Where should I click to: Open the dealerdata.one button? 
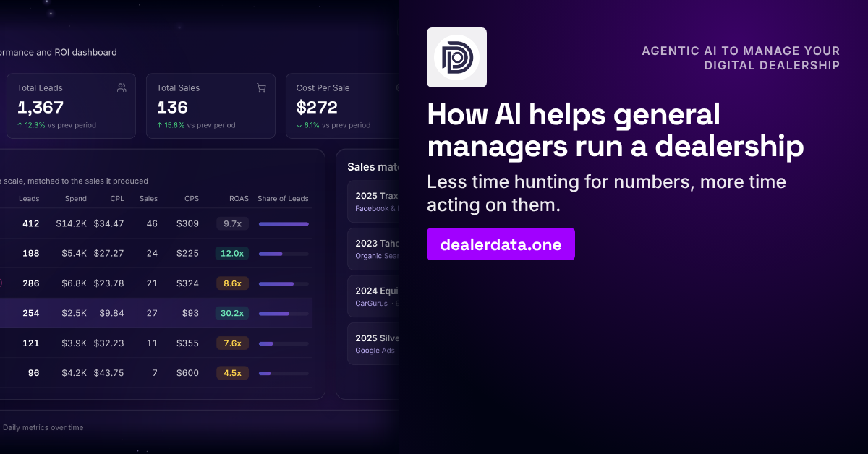(x=501, y=244)
